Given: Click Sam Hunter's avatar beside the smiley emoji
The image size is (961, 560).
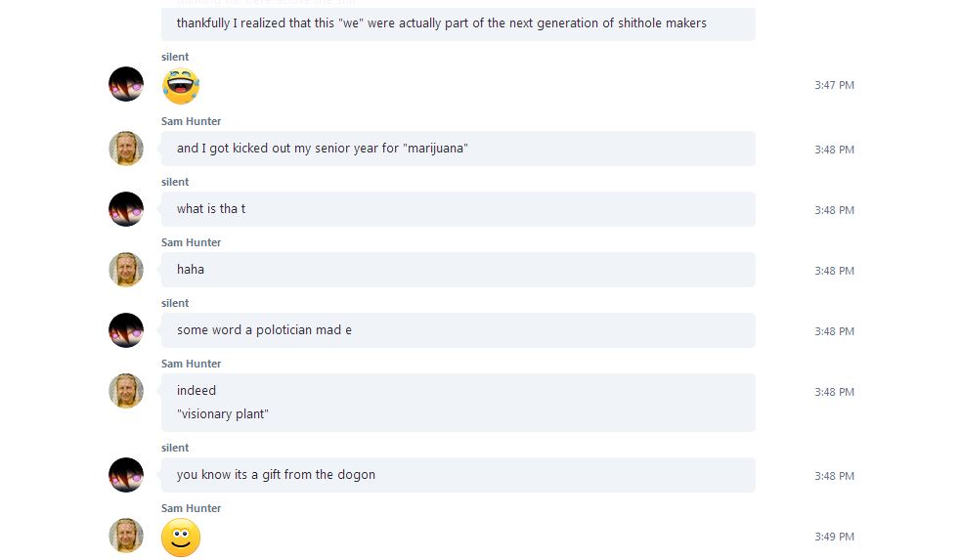Looking at the screenshot, I should pos(126,536).
